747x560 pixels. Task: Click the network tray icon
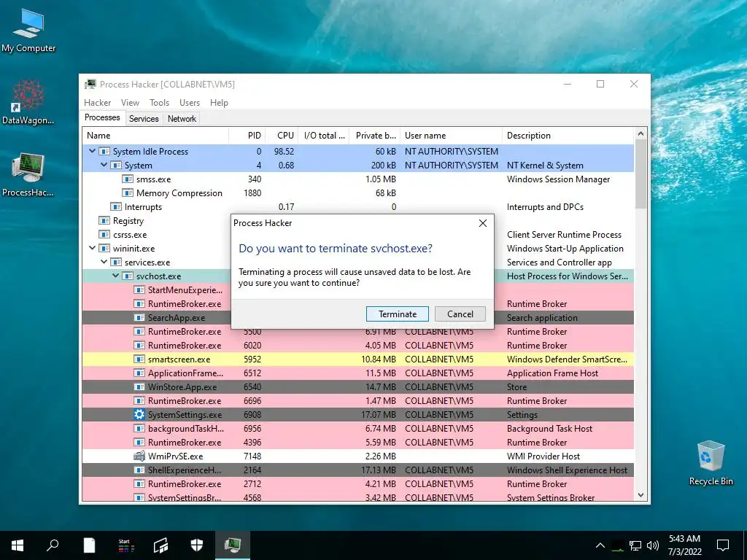click(635, 545)
